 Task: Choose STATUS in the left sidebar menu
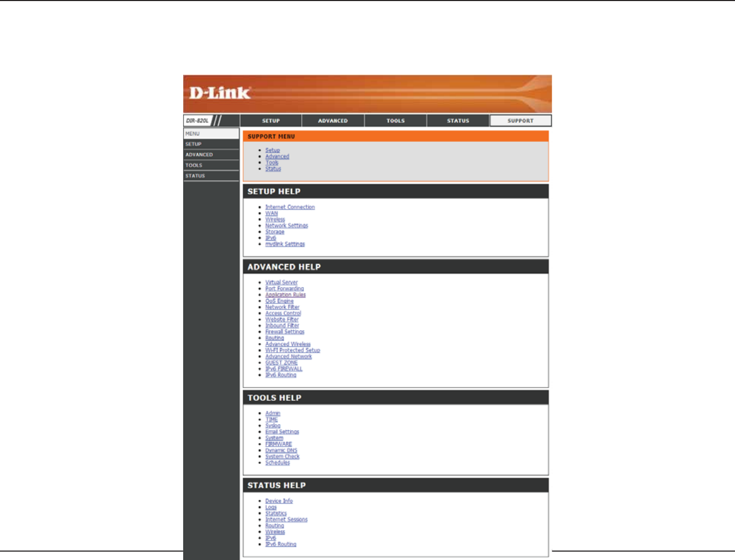click(x=211, y=176)
